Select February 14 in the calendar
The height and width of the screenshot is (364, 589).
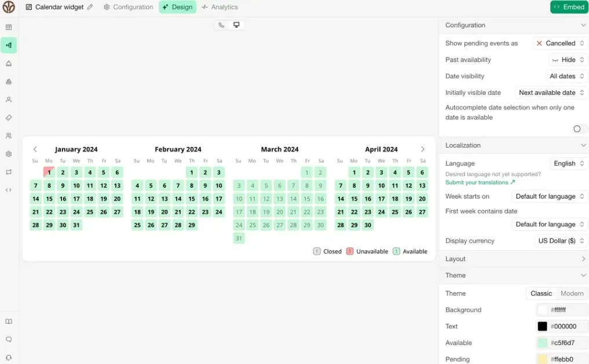(x=178, y=198)
